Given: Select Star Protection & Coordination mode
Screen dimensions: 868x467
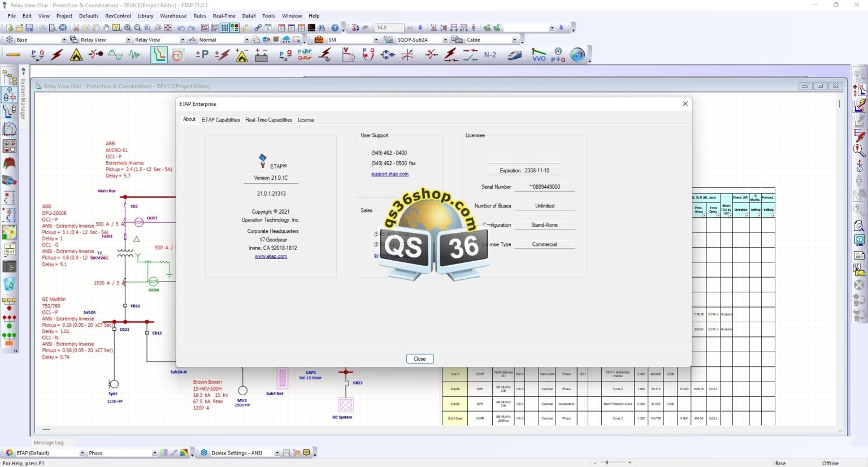Looking at the screenshot, I should 158,55.
